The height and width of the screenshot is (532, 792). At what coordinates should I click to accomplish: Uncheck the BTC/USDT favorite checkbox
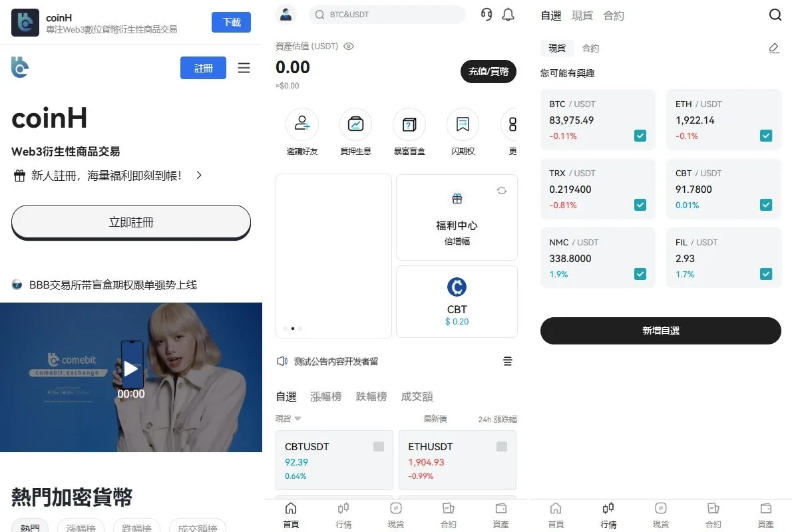click(x=640, y=136)
